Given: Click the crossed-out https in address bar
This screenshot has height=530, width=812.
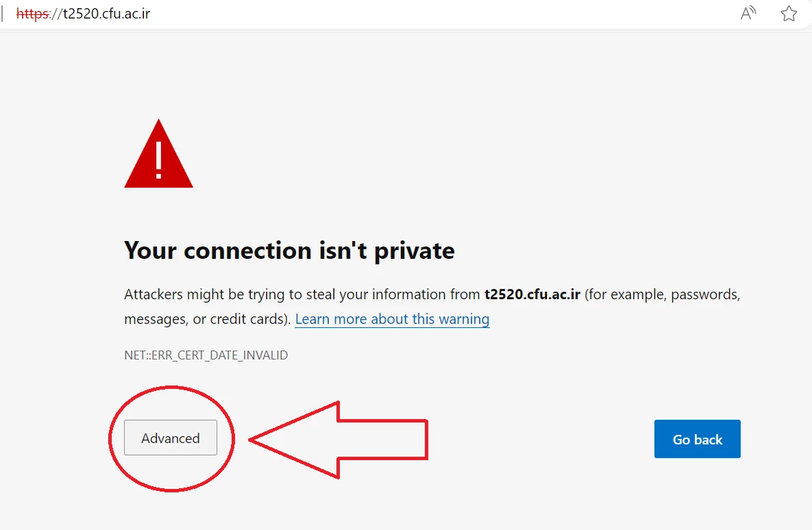Looking at the screenshot, I should tap(32, 14).
